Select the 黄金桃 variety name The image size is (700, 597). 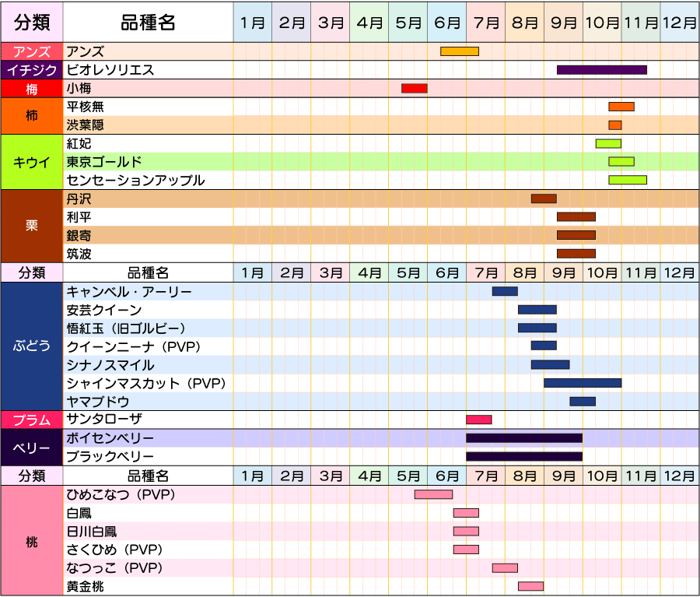pyautogui.click(x=85, y=586)
